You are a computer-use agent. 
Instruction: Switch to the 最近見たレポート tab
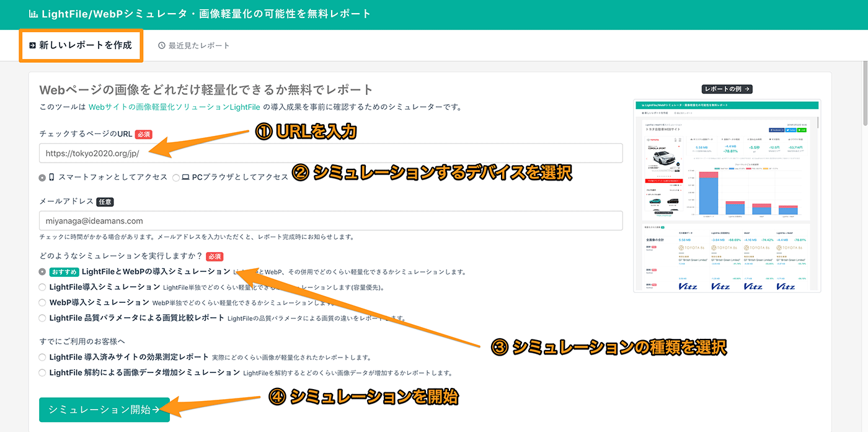(194, 45)
